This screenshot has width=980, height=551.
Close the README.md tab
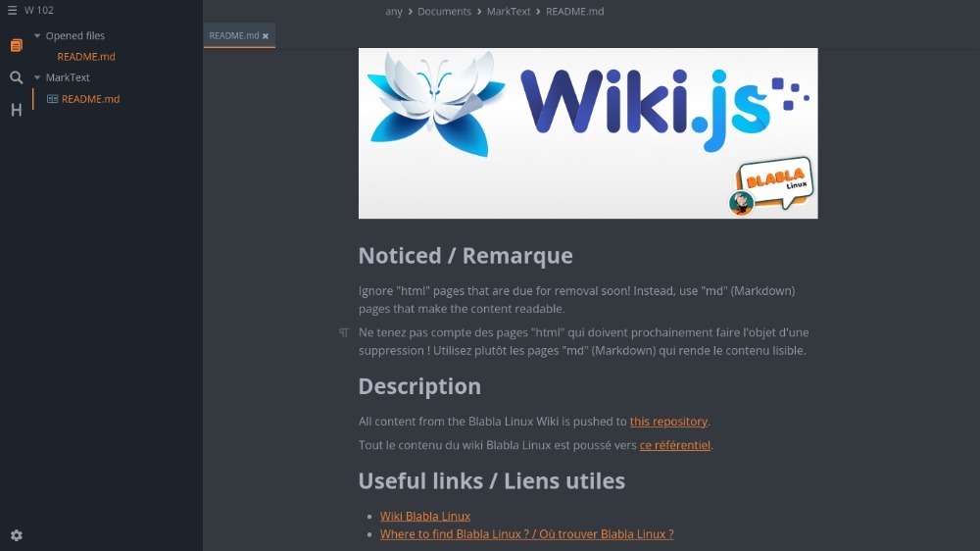266,36
